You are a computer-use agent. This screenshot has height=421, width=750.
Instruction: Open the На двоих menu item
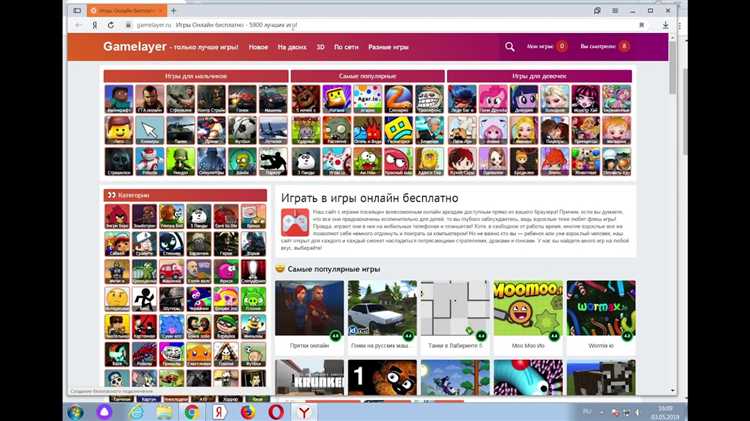click(x=292, y=47)
